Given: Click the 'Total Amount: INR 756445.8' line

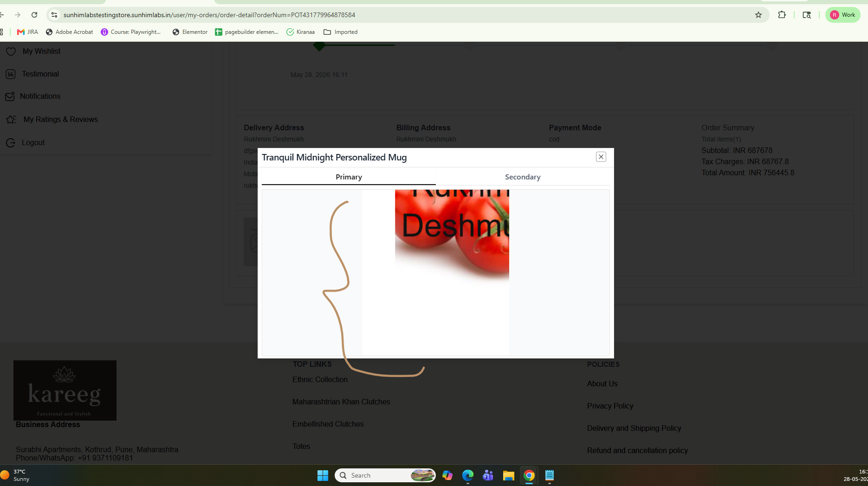Looking at the screenshot, I should pos(748,173).
